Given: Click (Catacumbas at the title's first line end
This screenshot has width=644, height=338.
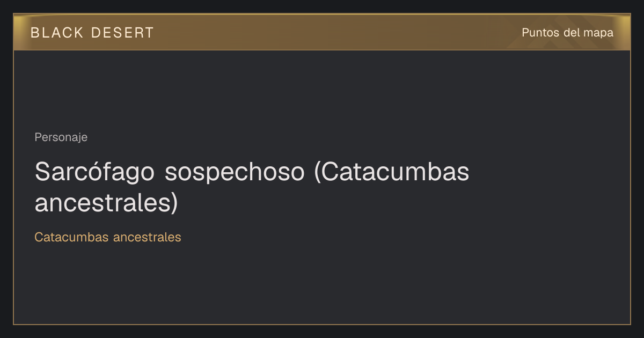Looking at the screenshot, I should (392, 172).
